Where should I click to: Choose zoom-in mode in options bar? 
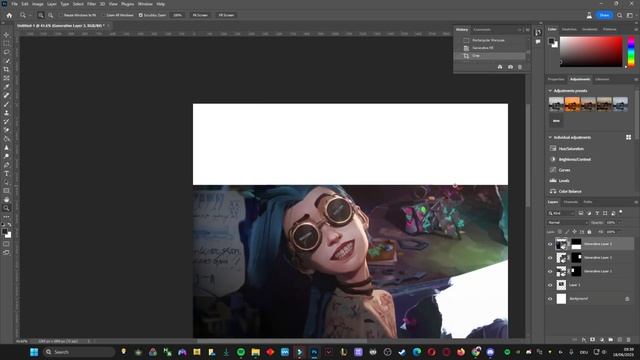pyautogui.click(x=41, y=15)
